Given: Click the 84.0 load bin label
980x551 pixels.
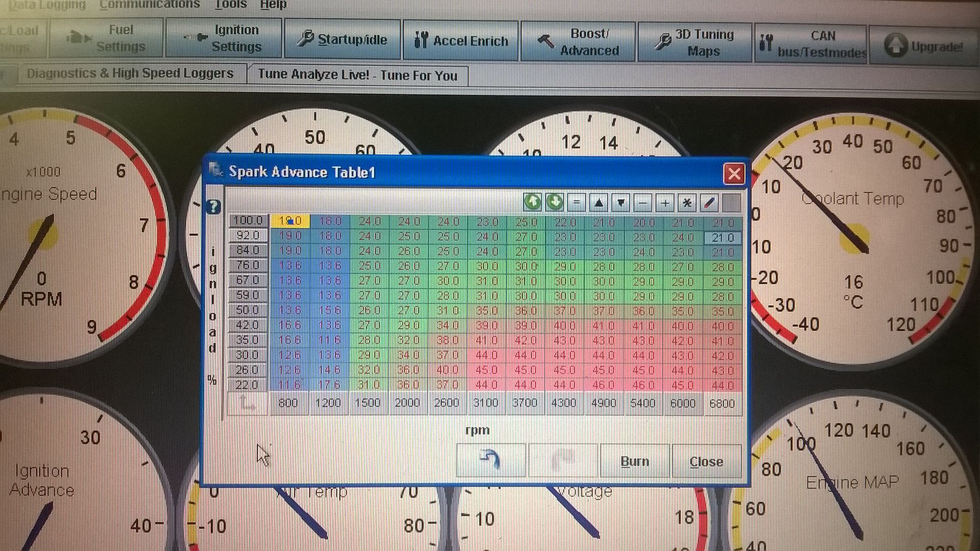Looking at the screenshot, I should pos(248,250).
